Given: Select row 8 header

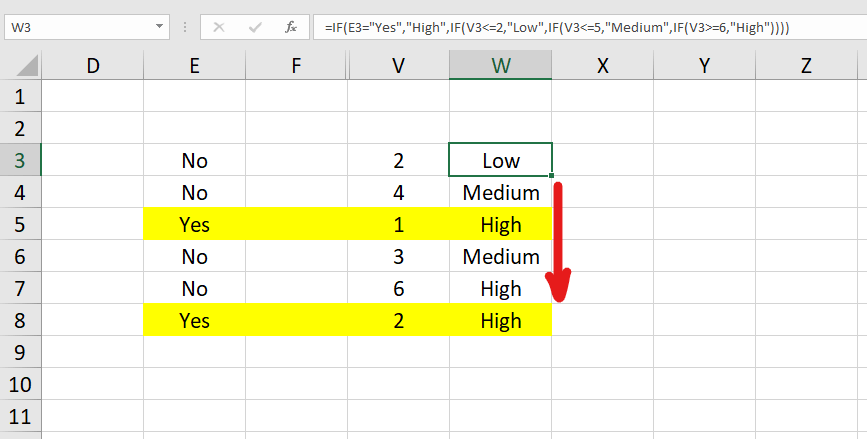Looking at the screenshot, I should [x=20, y=320].
